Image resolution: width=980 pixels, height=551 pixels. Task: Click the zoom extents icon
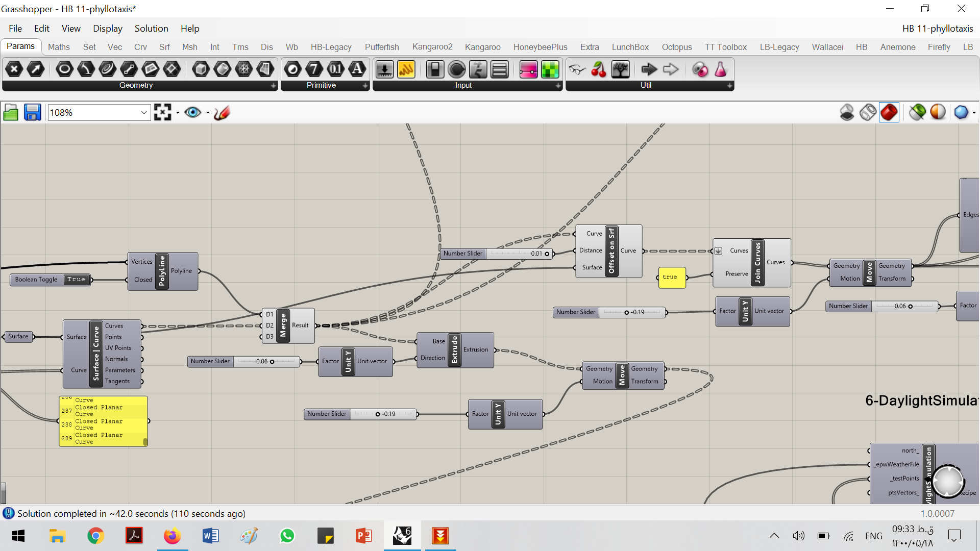tap(162, 112)
